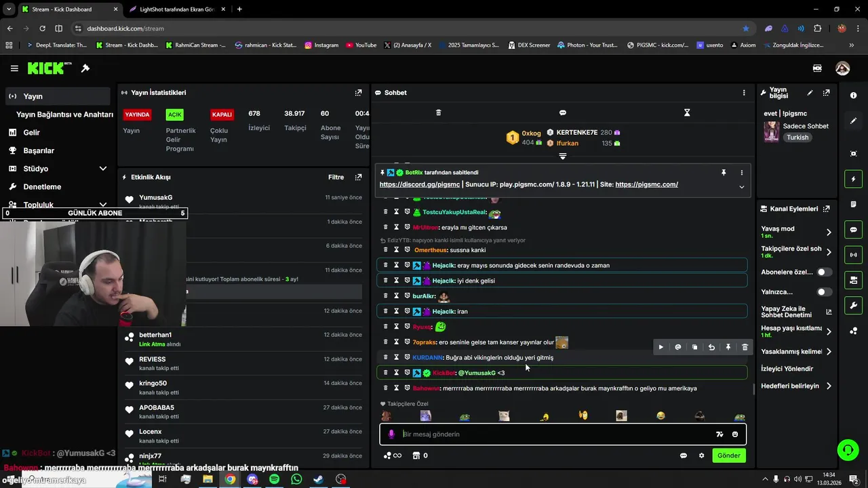Viewport: 868px width, 488px height.
Task: Open emoji picker in message input
Action: tap(735, 434)
